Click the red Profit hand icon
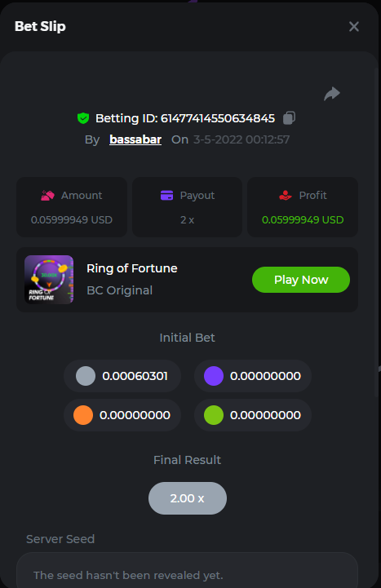 (286, 196)
